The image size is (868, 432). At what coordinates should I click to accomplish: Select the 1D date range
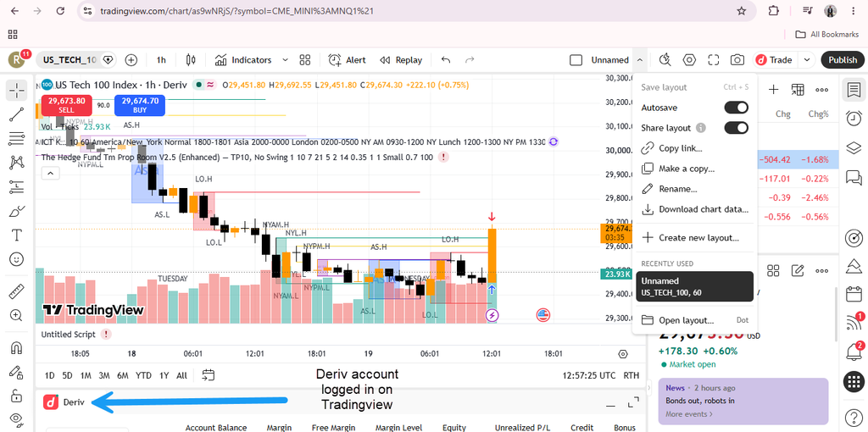tap(49, 375)
